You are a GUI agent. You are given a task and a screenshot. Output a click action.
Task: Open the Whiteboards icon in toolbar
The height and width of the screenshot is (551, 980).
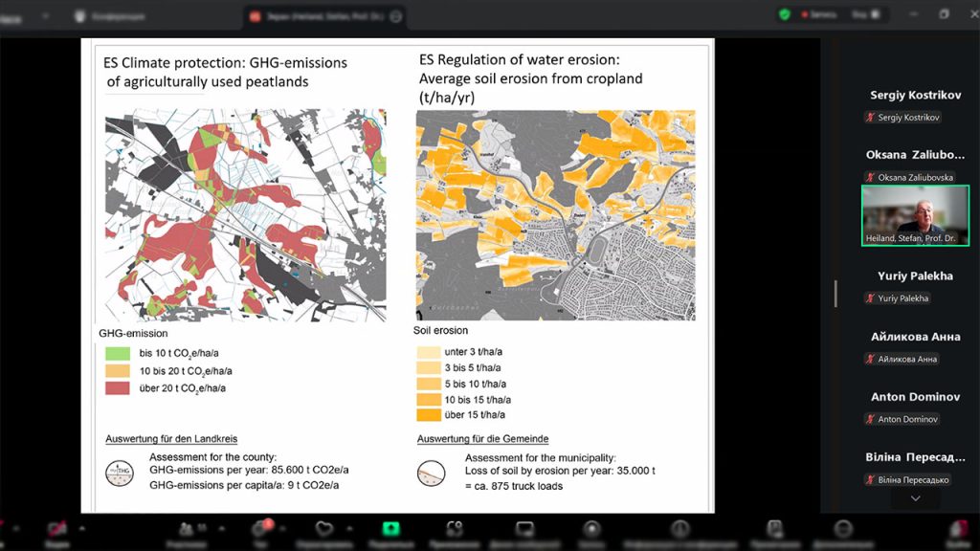point(524,530)
